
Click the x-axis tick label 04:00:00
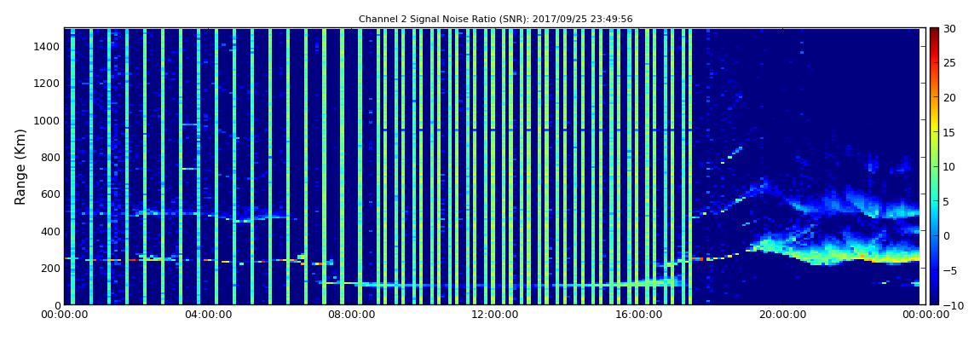(x=207, y=315)
